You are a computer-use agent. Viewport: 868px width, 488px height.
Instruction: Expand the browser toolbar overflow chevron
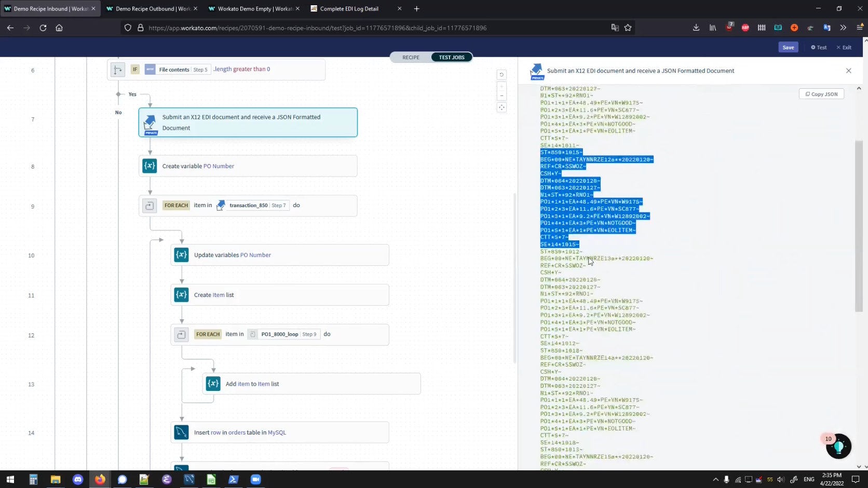point(844,28)
